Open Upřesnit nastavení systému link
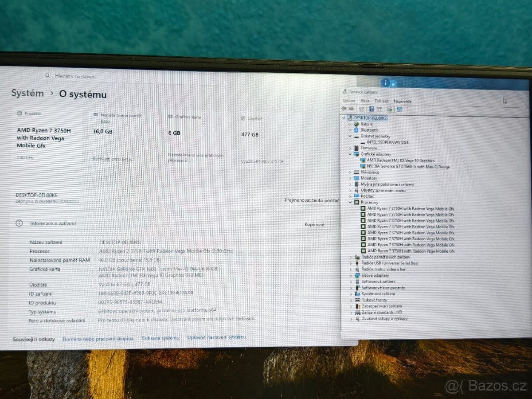Viewport: 532px width, 399px height. pyautogui.click(x=216, y=337)
